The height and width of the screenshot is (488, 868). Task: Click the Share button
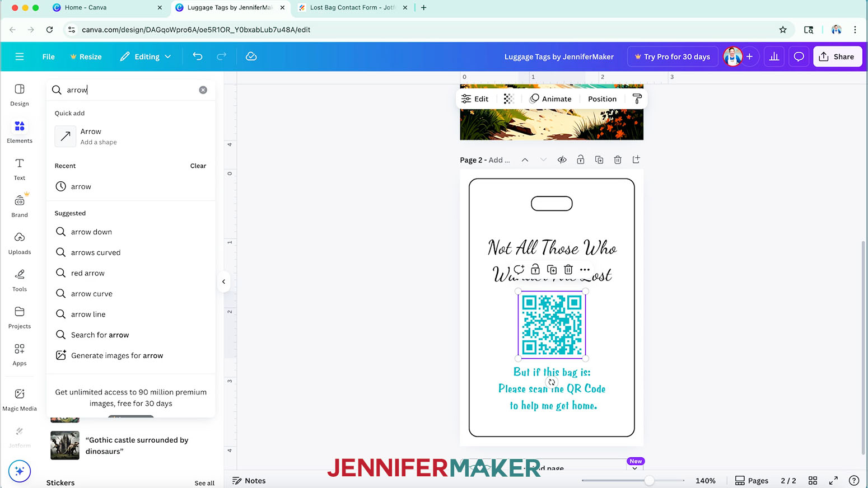click(x=837, y=57)
